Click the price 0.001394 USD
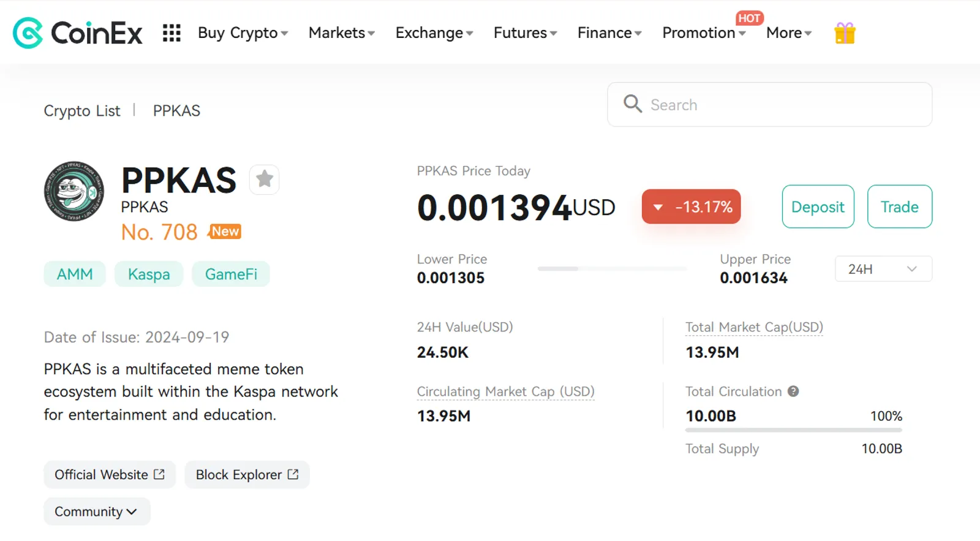The height and width of the screenshot is (541, 980). (x=516, y=208)
